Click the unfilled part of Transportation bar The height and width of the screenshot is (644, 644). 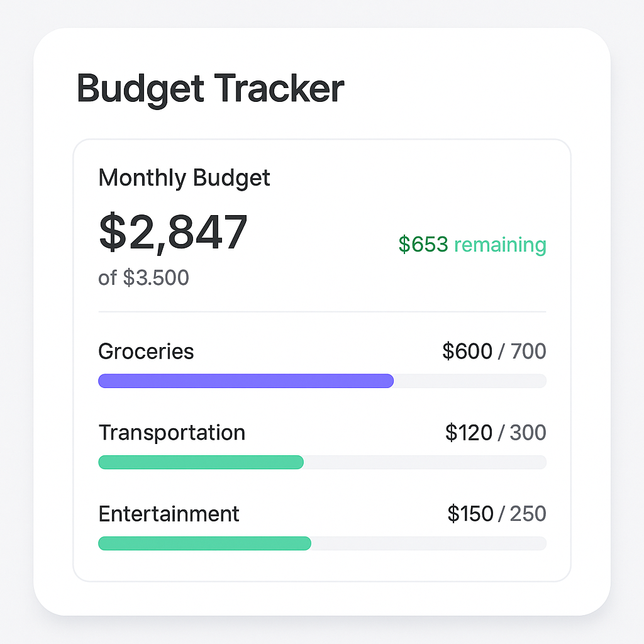click(425, 462)
